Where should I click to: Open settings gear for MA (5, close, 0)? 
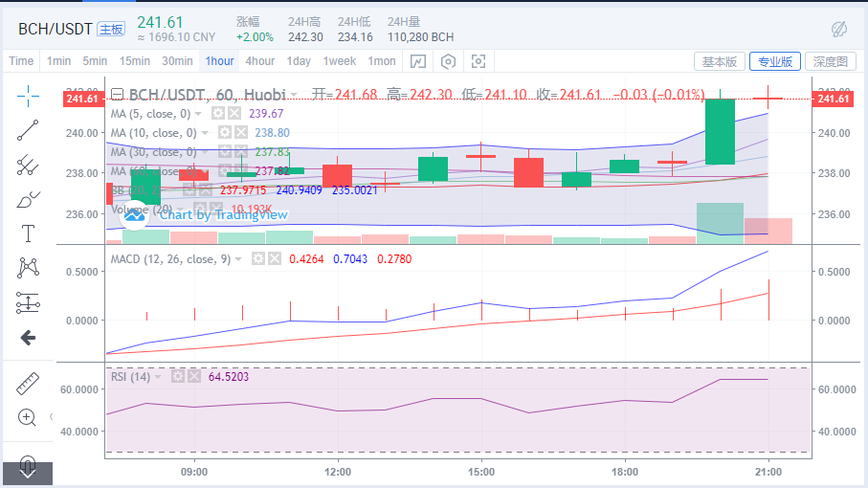[x=218, y=114]
